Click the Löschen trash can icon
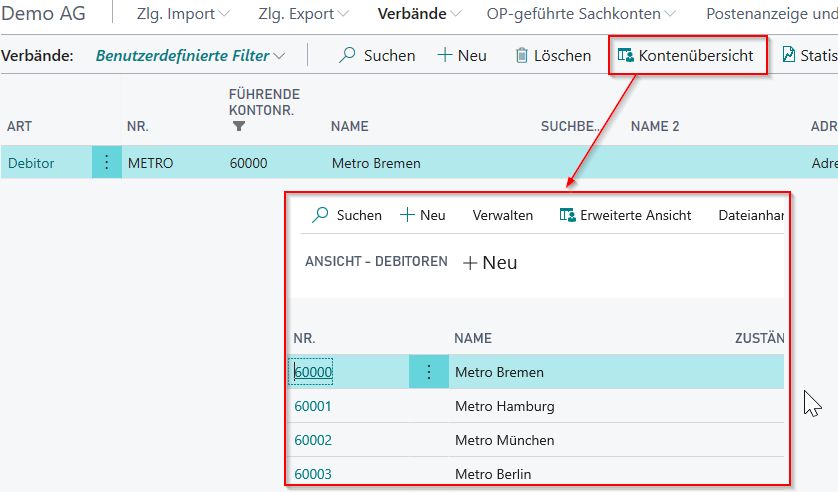Image resolution: width=838 pixels, height=492 pixels. 522,55
